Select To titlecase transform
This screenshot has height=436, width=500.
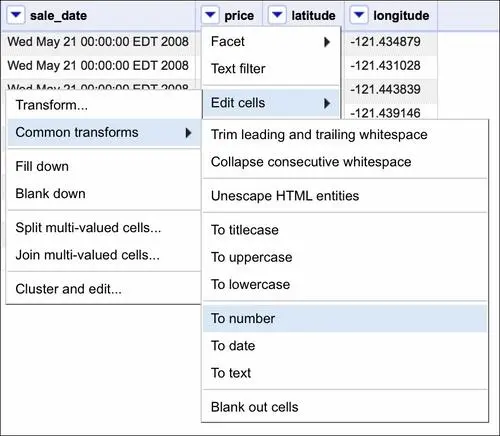tap(345, 230)
